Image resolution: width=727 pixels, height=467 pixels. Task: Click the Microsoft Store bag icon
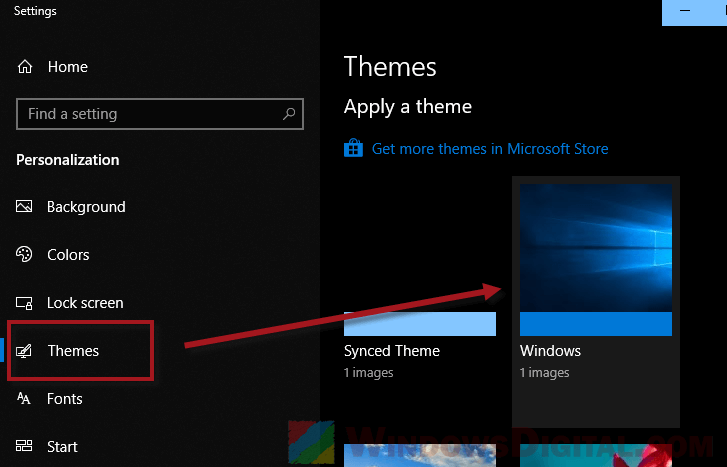click(353, 148)
